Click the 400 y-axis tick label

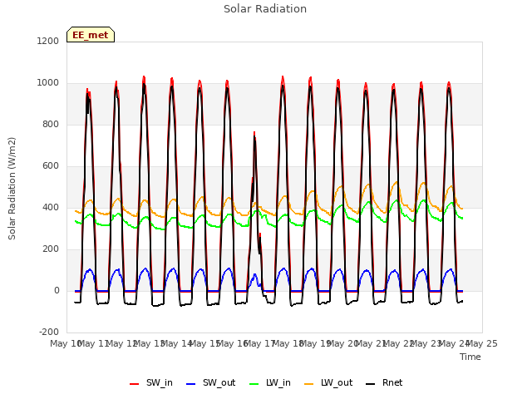tap(51, 207)
